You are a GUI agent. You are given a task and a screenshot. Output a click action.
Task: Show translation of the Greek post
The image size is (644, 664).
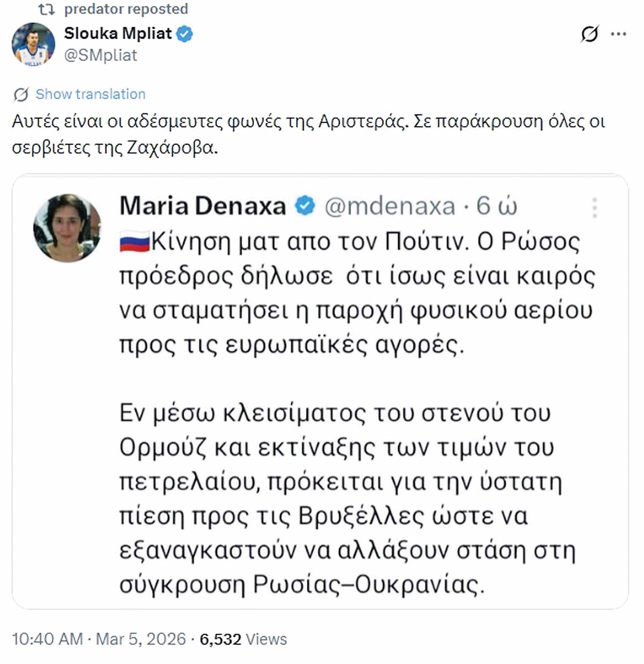pos(91,94)
